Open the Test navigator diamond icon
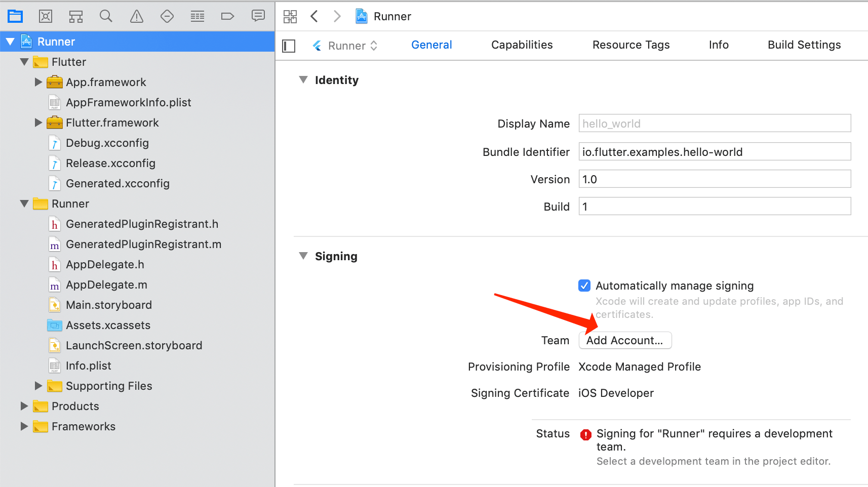Image resolution: width=868 pixels, height=487 pixels. (167, 16)
